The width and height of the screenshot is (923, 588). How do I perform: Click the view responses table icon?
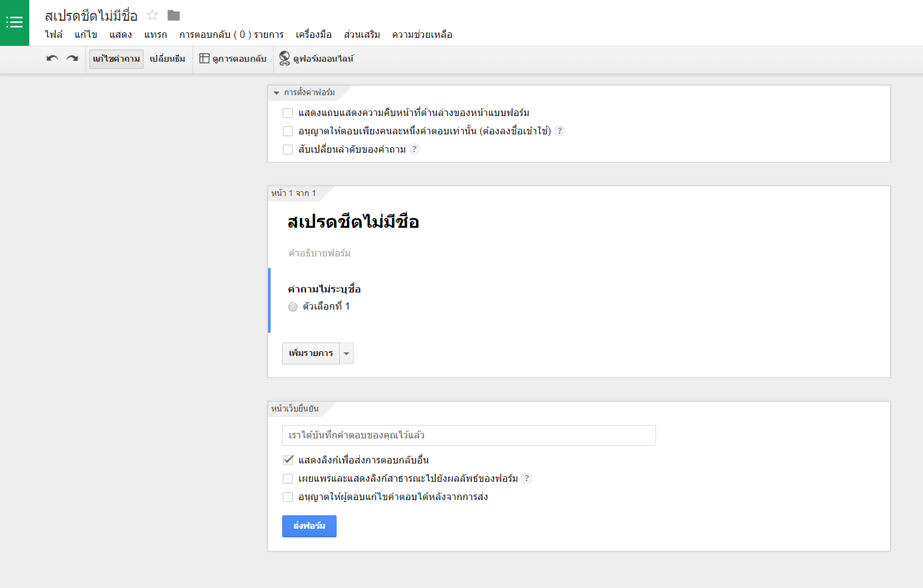(205, 59)
